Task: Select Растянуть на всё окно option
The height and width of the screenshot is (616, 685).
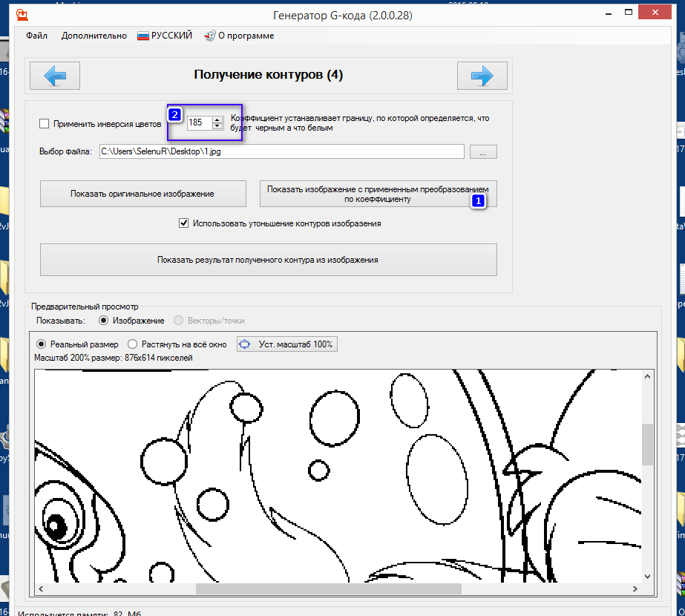Action: [132, 344]
